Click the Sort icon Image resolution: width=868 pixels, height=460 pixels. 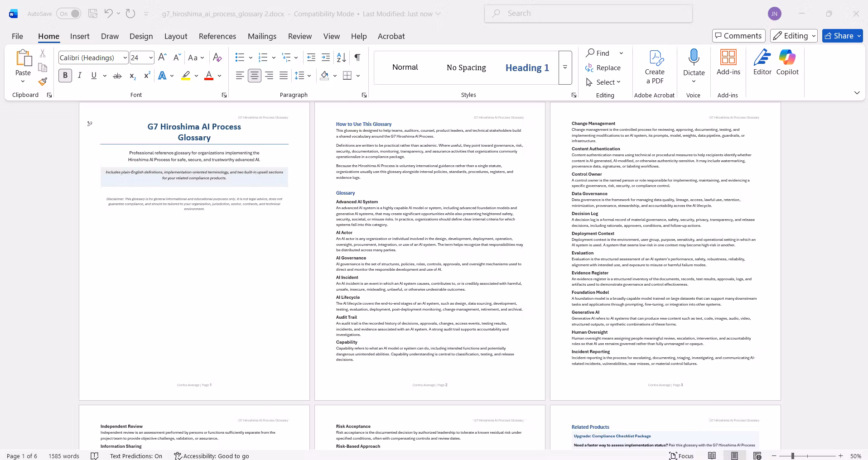(342, 57)
